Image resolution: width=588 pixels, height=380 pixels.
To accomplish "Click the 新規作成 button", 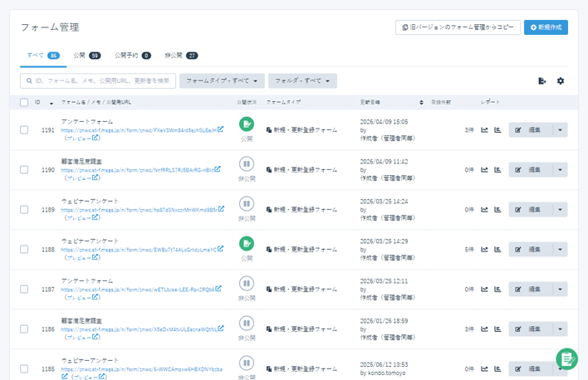I will click(546, 27).
